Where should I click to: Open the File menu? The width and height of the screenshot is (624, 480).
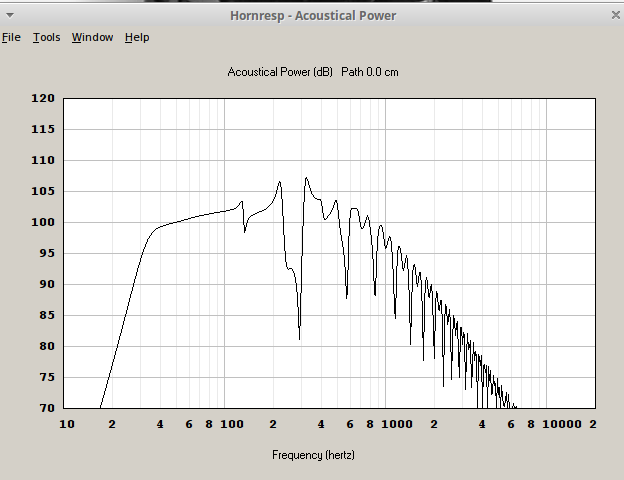[x=11, y=37]
